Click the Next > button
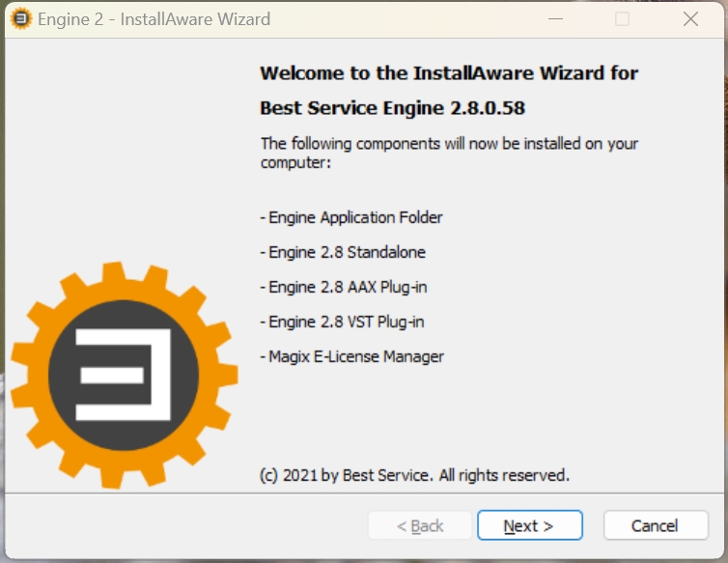The height and width of the screenshot is (563, 728). 530,525
